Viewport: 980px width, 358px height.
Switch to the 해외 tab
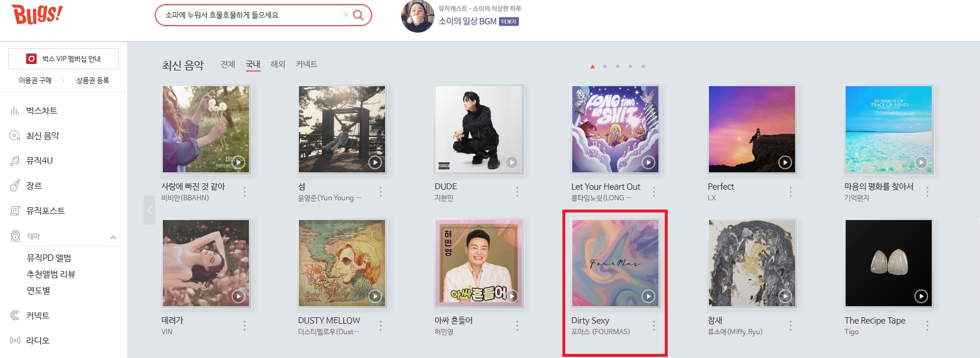coord(278,64)
